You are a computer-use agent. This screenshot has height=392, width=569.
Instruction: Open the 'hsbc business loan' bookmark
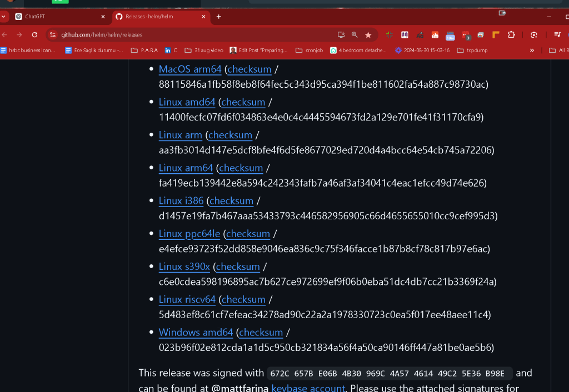(x=28, y=51)
